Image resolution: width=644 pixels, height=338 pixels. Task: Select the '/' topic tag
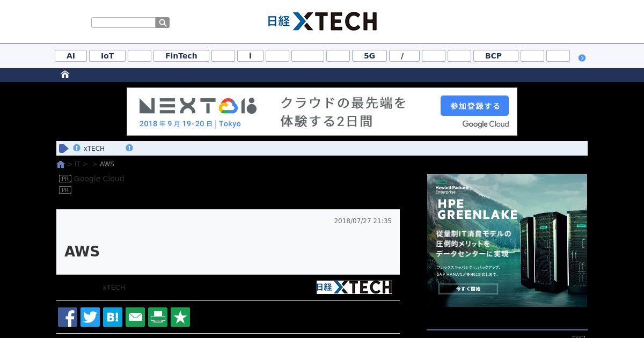pos(404,56)
